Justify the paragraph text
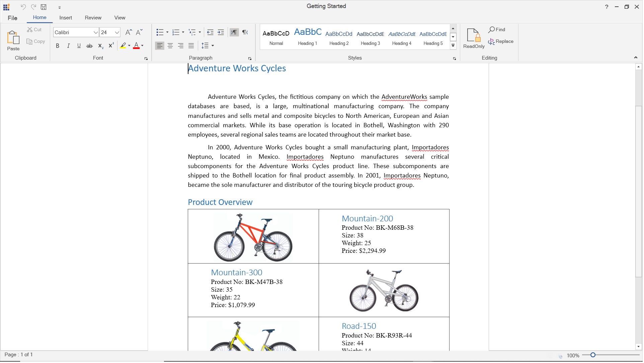This screenshot has width=644, height=363. point(191,46)
